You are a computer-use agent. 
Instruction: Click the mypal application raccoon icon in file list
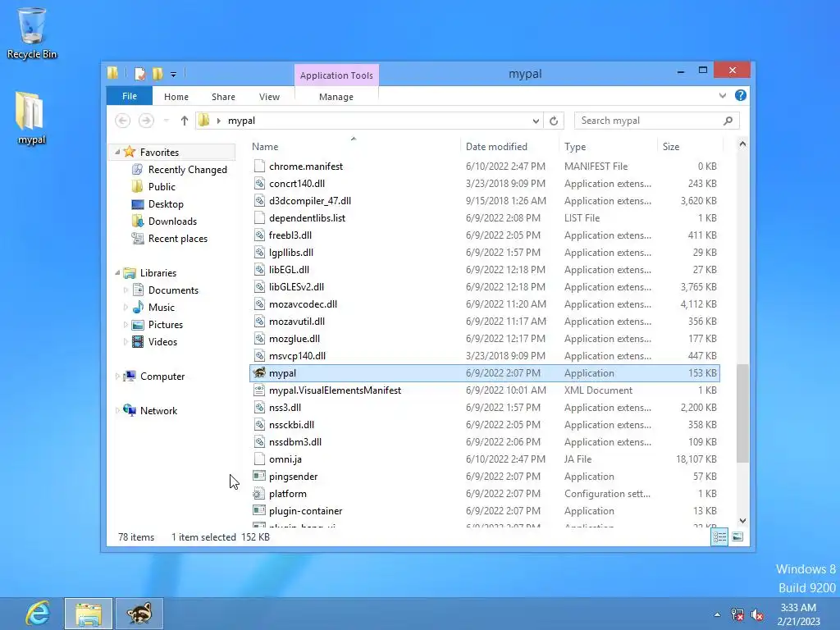(259, 373)
